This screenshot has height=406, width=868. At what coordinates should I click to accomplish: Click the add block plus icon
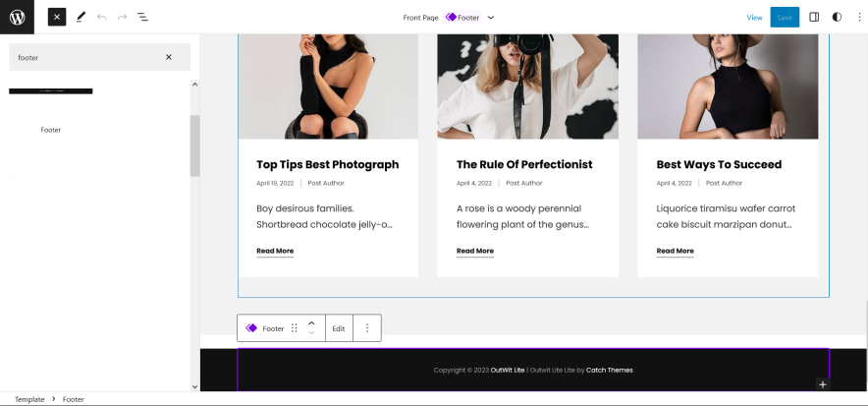pos(823,384)
